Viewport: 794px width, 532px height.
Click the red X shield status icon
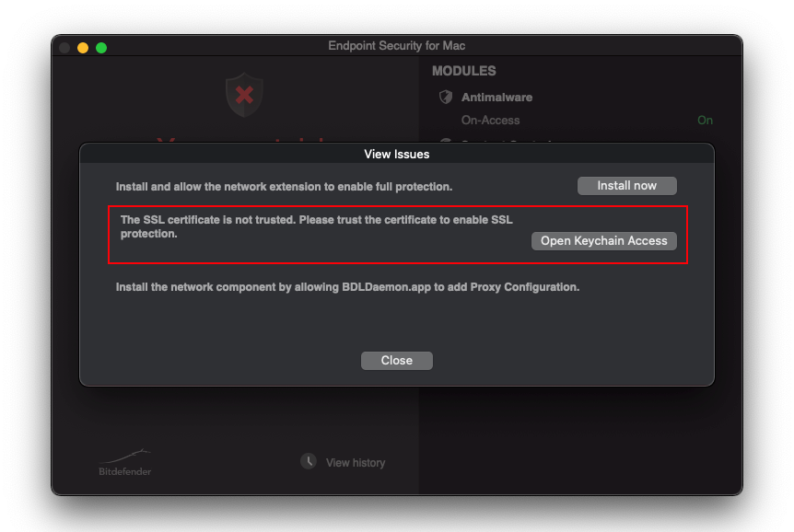(244, 95)
